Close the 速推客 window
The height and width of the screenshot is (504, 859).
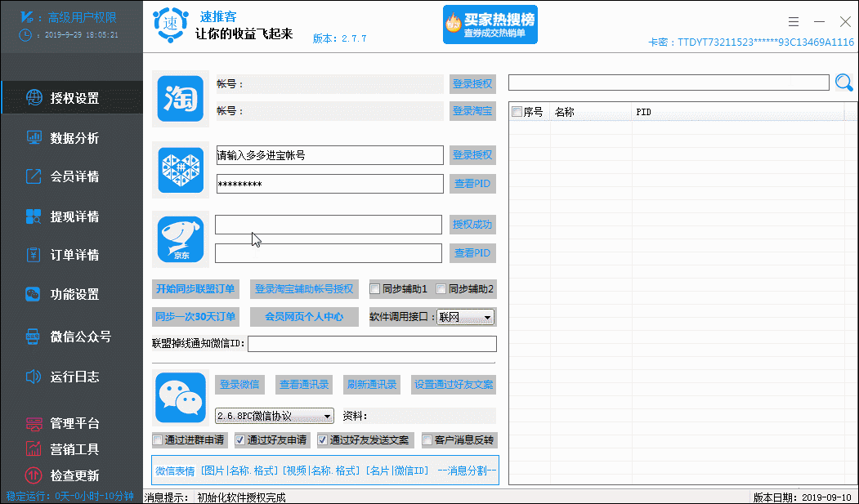tap(845, 22)
